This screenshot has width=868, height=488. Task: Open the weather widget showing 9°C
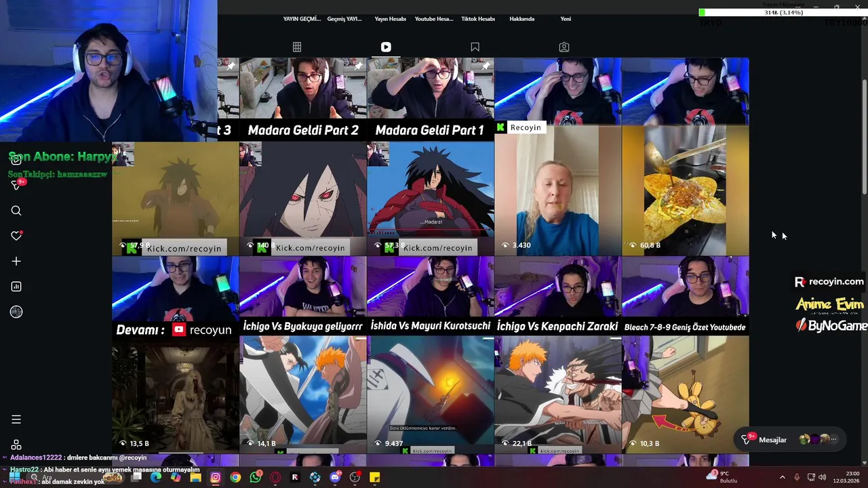pyautogui.click(x=722, y=477)
